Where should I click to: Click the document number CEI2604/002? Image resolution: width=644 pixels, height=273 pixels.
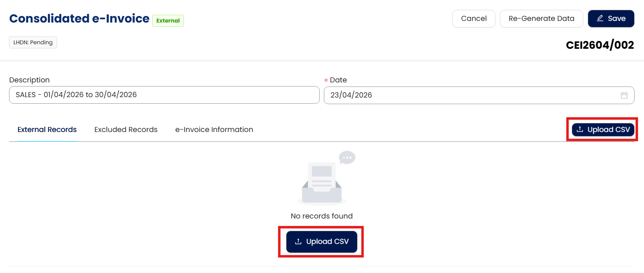[x=599, y=45]
